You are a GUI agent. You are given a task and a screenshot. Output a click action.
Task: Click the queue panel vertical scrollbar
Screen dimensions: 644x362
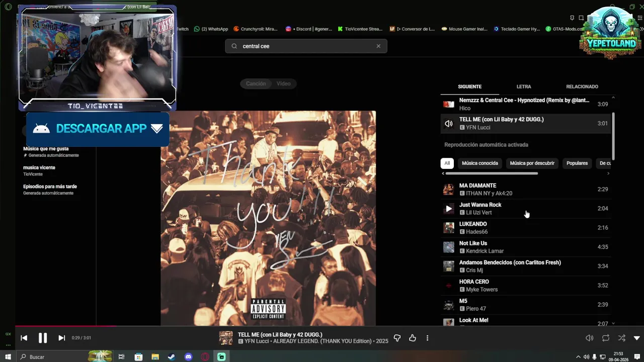coord(613,136)
